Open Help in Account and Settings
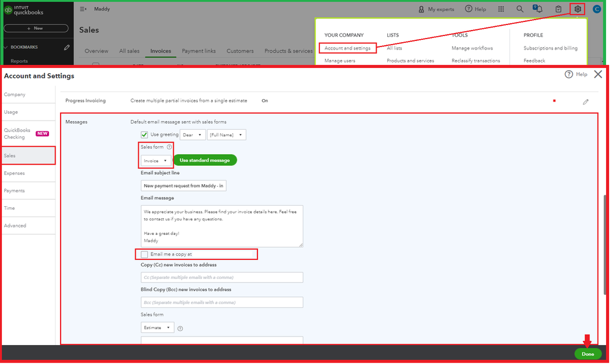The image size is (611, 364). pyautogui.click(x=576, y=74)
